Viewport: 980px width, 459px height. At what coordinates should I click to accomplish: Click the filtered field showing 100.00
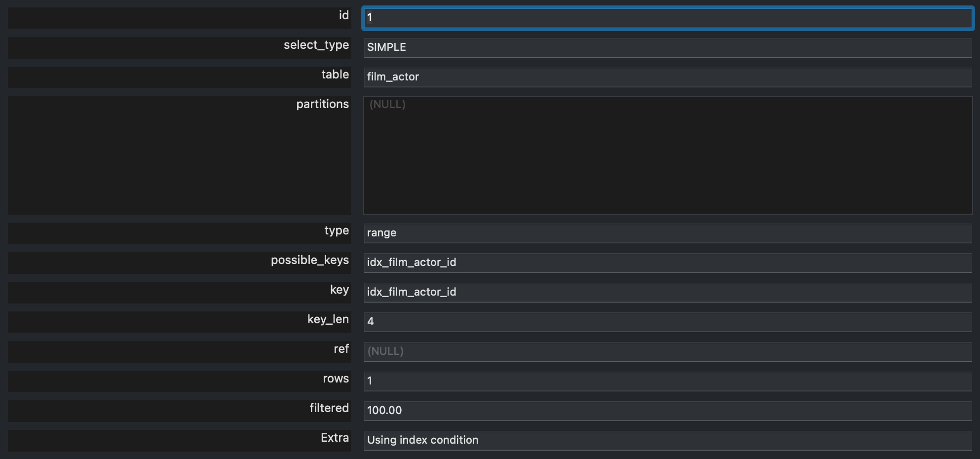click(667, 411)
